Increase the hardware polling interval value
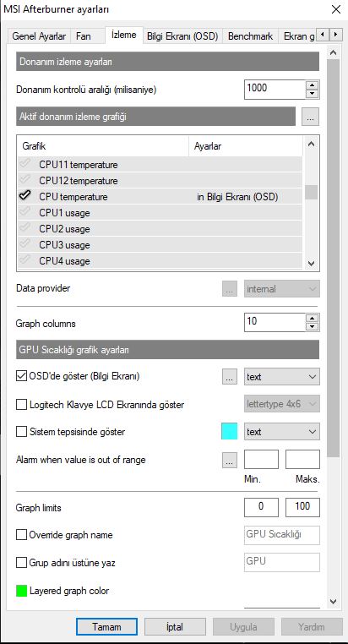The image size is (348, 644). click(x=313, y=85)
